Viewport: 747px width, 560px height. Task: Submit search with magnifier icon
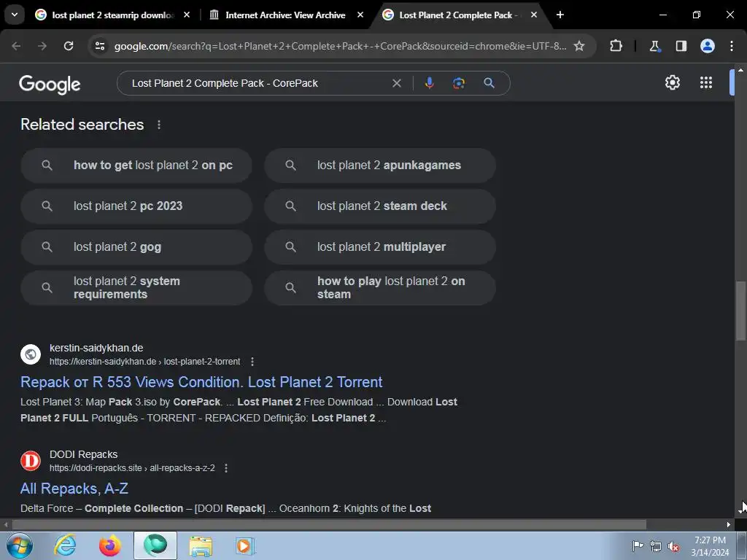[489, 83]
